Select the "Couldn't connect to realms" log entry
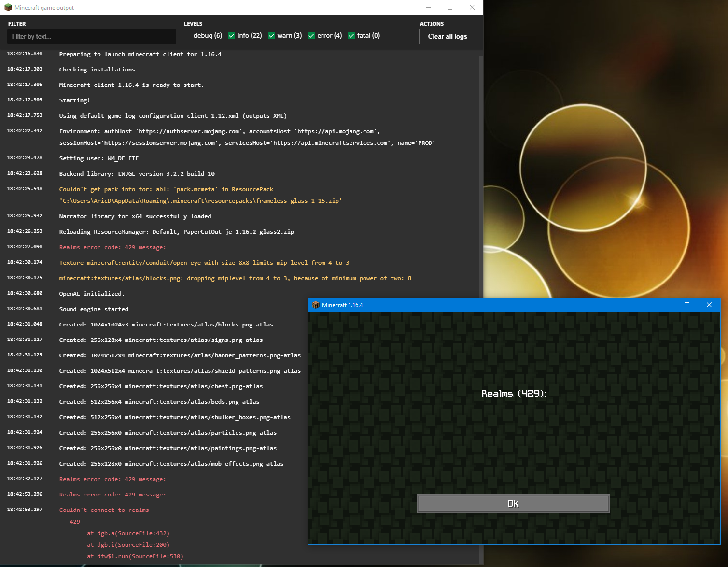 coord(104,510)
